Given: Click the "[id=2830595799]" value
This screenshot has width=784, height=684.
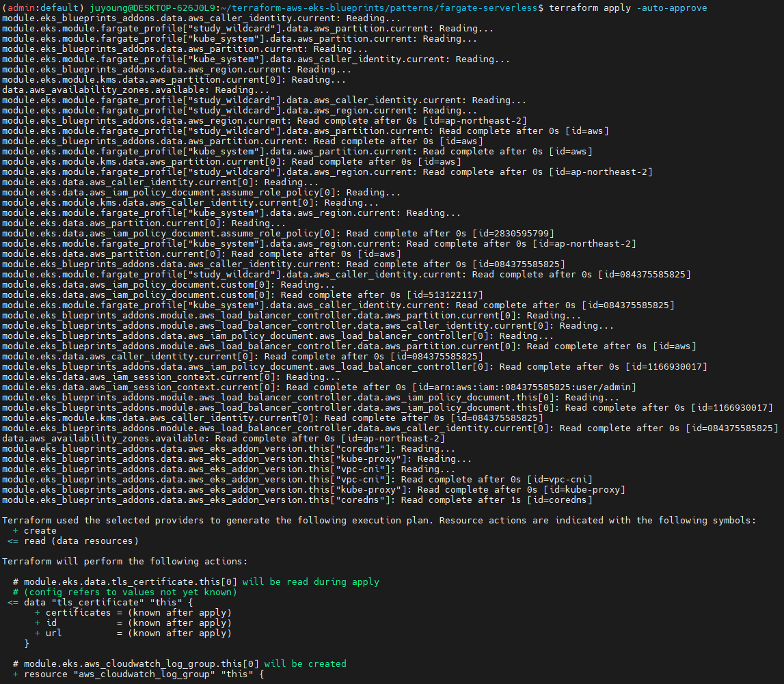Looking at the screenshot, I should click(513, 234).
